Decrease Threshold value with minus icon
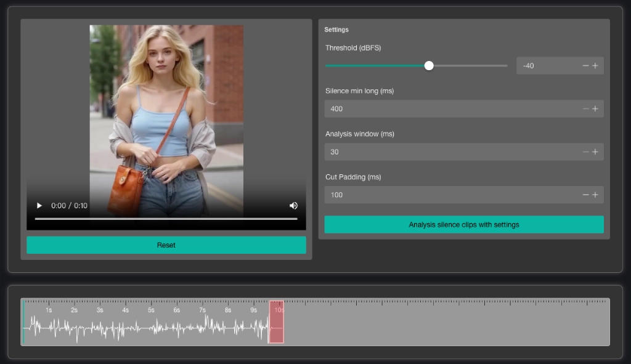The height and width of the screenshot is (364, 631). 585,66
